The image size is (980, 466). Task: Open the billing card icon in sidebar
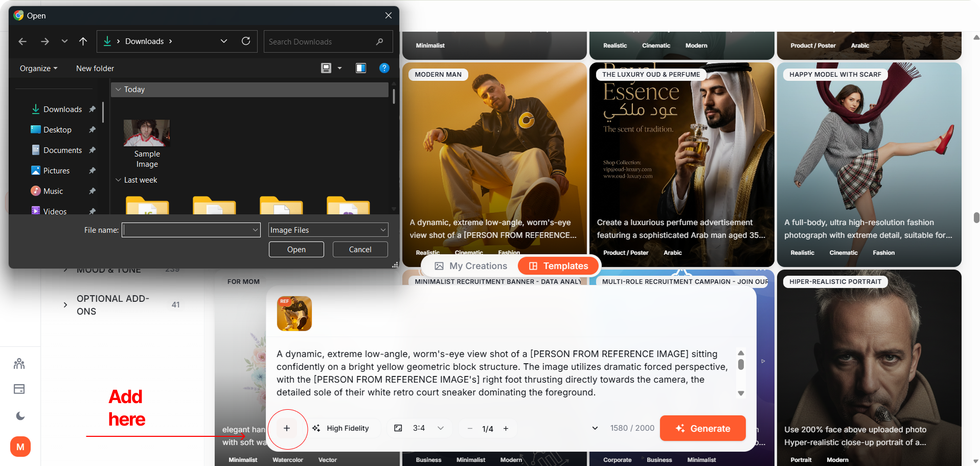(x=19, y=389)
